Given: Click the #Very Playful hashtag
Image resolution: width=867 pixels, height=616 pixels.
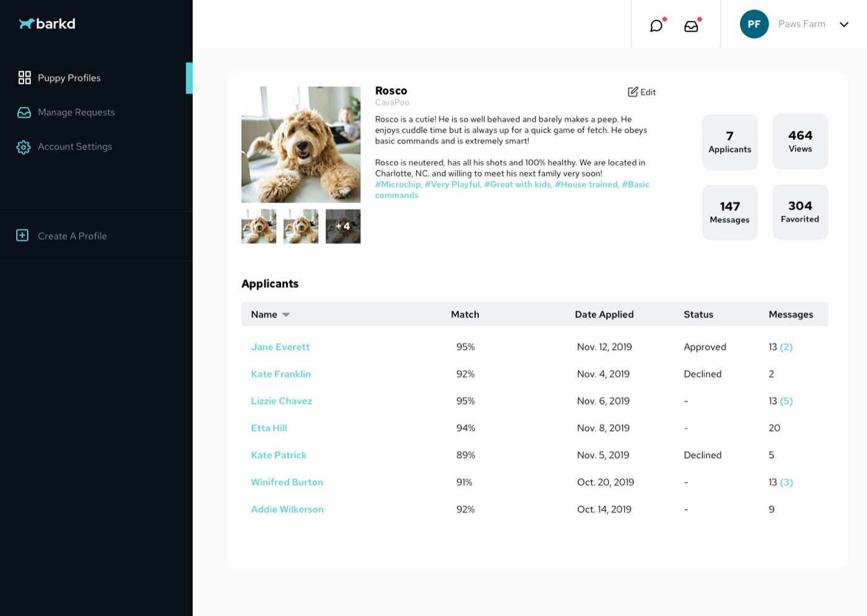Looking at the screenshot, I should click(453, 184).
